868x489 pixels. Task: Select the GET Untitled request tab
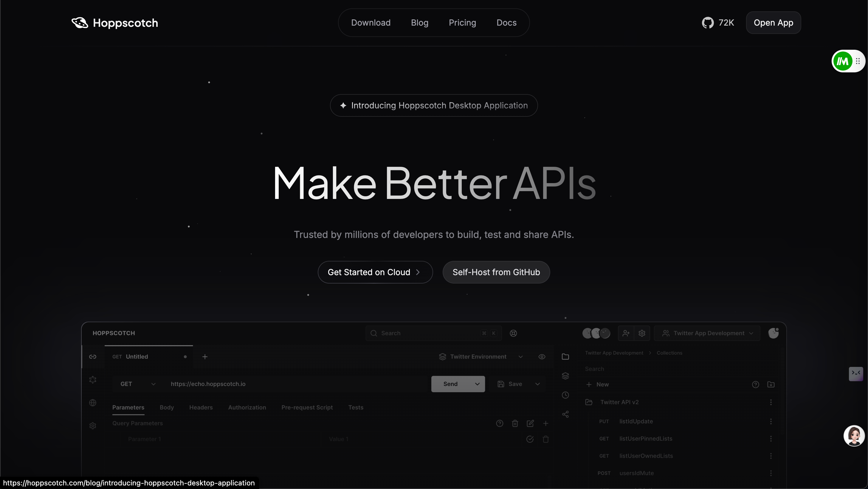pos(149,357)
